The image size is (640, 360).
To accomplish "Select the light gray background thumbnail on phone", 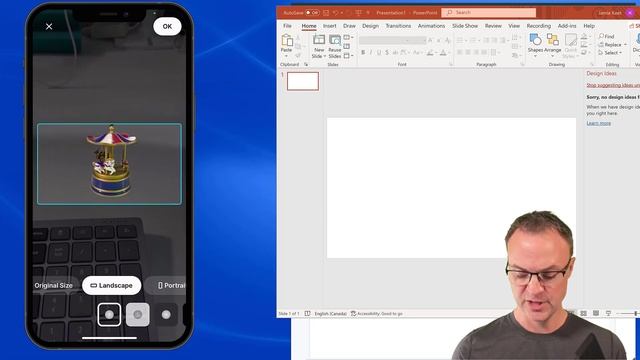I will (138, 315).
